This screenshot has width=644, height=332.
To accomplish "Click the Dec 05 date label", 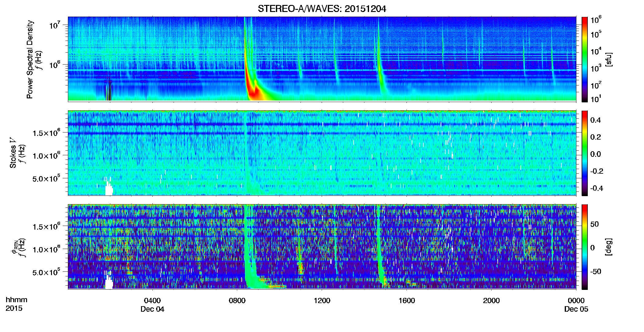I will coord(576,309).
